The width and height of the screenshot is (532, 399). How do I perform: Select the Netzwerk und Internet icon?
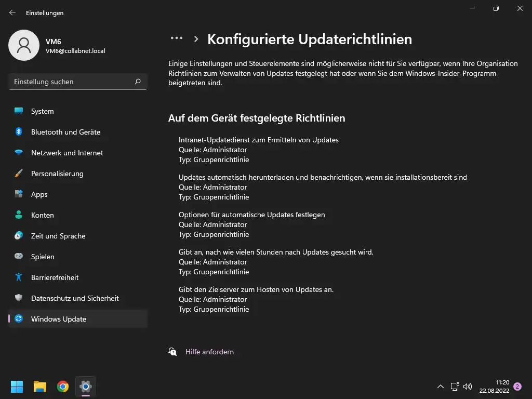pyautogui.click(x=19, y=153)
